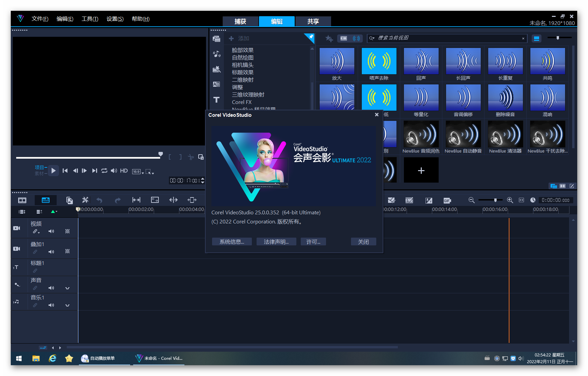The image size is (588, 376).
Task: Adjust the timeline zoom slider
Action: click(x=495, y=200)
